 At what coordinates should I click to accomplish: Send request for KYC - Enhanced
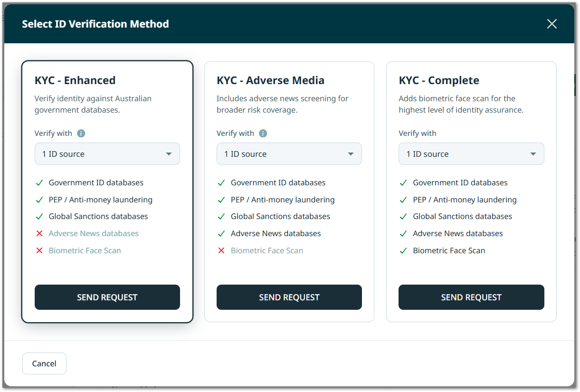(107, 297)
